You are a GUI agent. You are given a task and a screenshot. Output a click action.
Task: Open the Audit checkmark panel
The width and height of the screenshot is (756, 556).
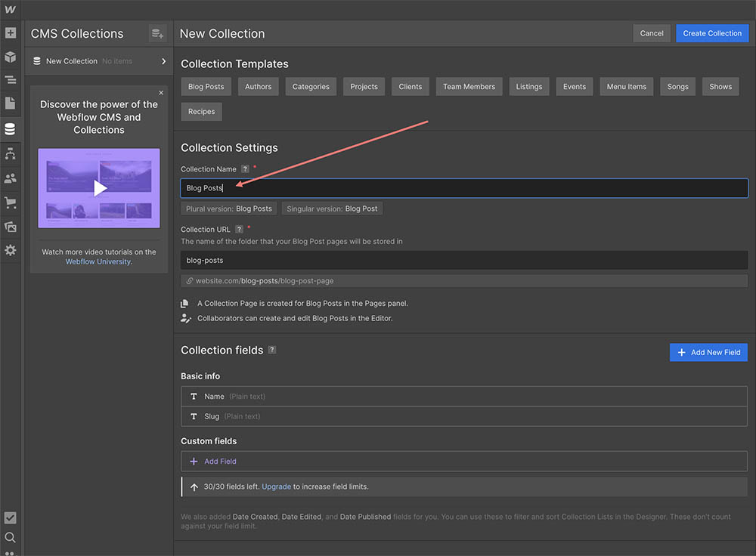tap(10, 517)
